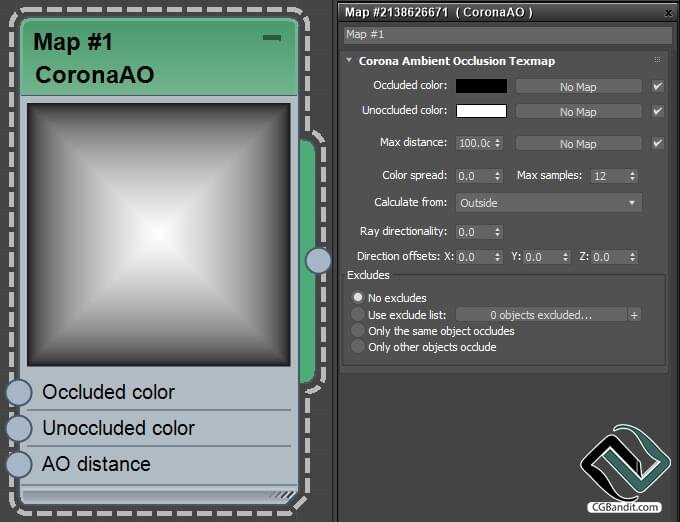The width and height of the screenshot is (680, 522).
Task: Click the Max samples spinner arrows
Action: [633, 176]
